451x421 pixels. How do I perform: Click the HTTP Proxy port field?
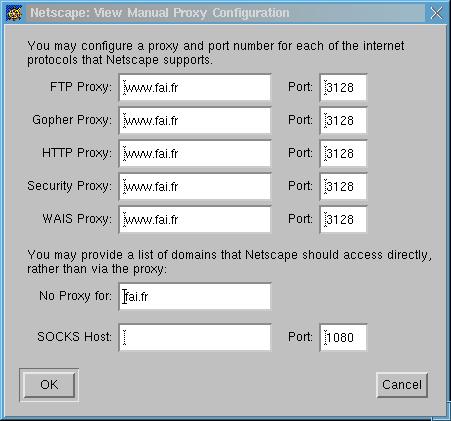coord(343,153)
